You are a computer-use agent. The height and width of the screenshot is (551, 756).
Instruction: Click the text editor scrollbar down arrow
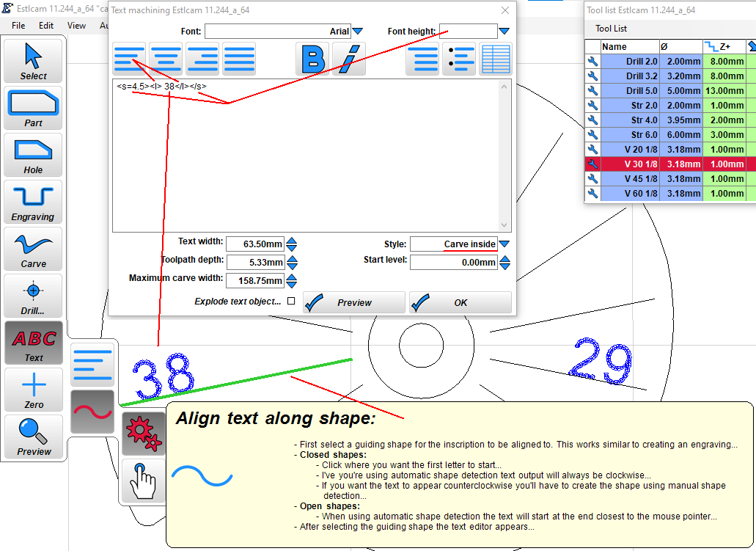pos(504,225)
